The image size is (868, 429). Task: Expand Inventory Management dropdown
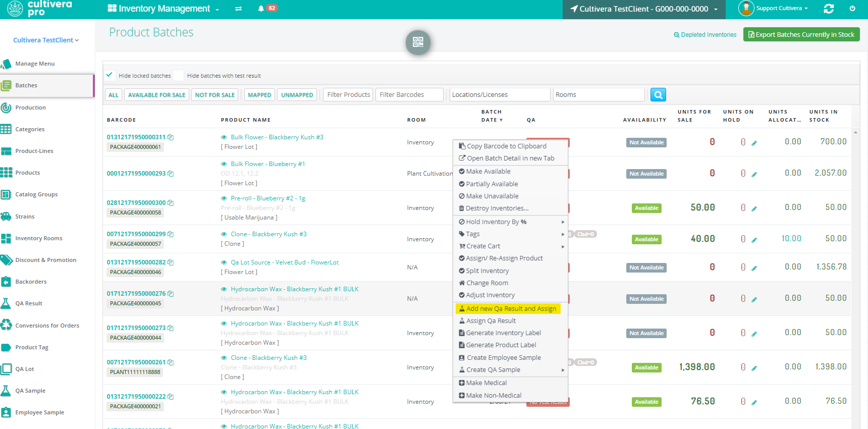pos(164,9)
